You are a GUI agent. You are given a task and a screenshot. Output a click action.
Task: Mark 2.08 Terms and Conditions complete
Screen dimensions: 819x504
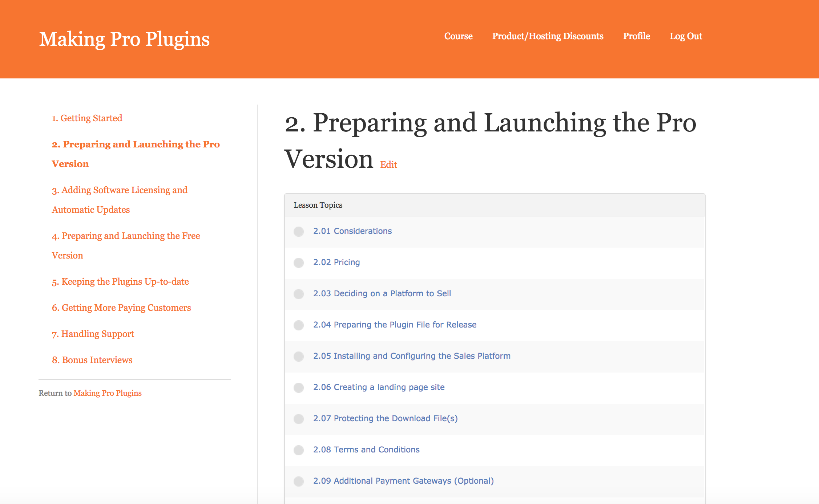point(299,450)
